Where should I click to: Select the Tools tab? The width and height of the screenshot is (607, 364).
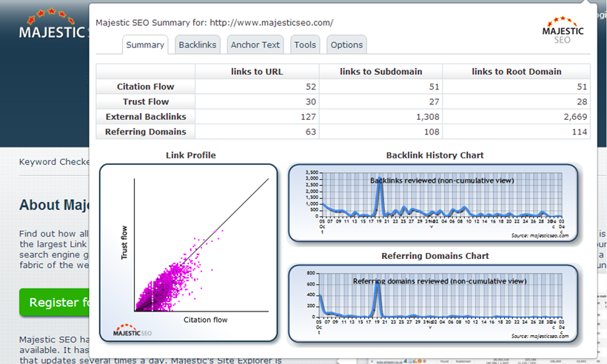coord(305,45)
